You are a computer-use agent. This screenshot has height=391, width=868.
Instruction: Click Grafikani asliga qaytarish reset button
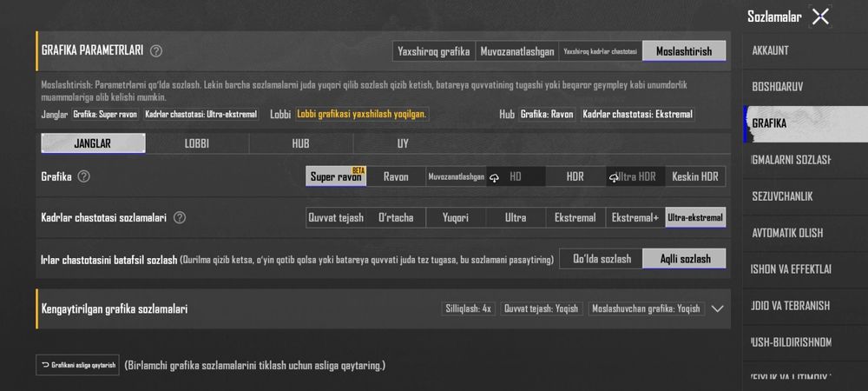[x=77, y=365]
